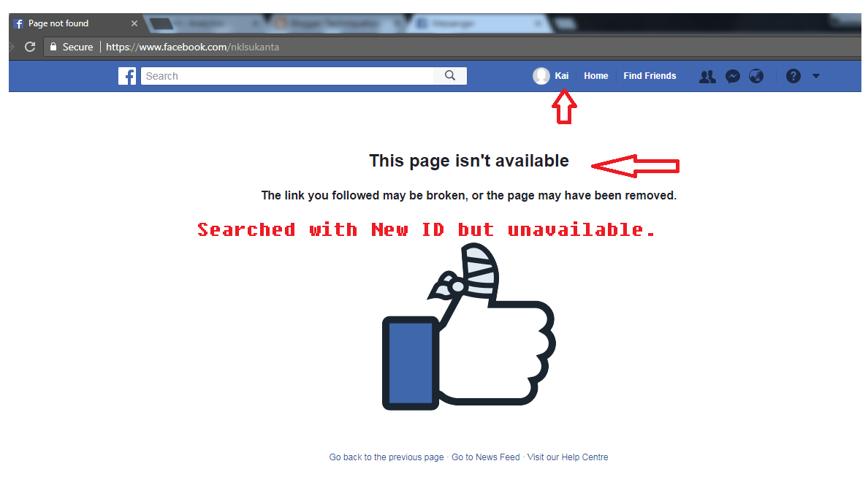This screenshot has width=868, height=488.
Task: Go to Home in the navigation bar
Action: [x=595, y=76]
